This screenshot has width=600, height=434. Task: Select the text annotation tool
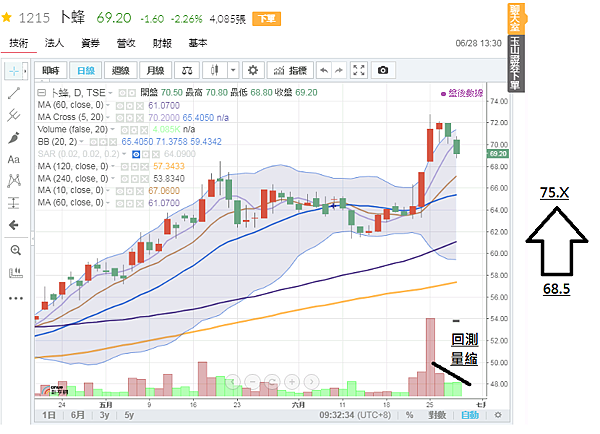15,158
